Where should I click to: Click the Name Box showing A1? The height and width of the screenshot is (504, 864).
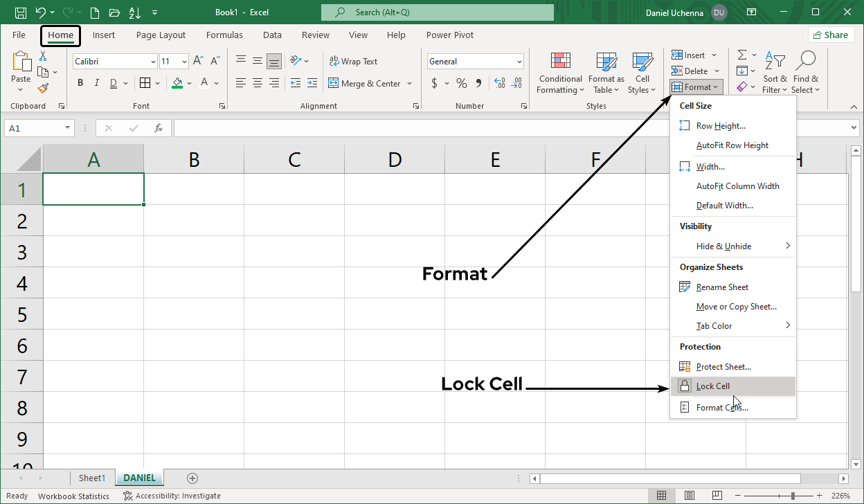[33, 128]
